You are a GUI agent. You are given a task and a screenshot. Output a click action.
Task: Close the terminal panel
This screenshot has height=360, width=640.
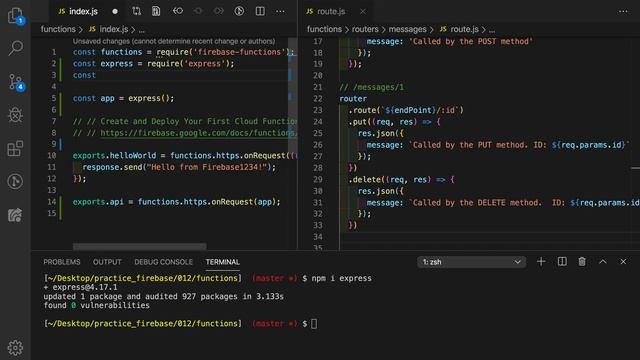click(x=623, y=262)
